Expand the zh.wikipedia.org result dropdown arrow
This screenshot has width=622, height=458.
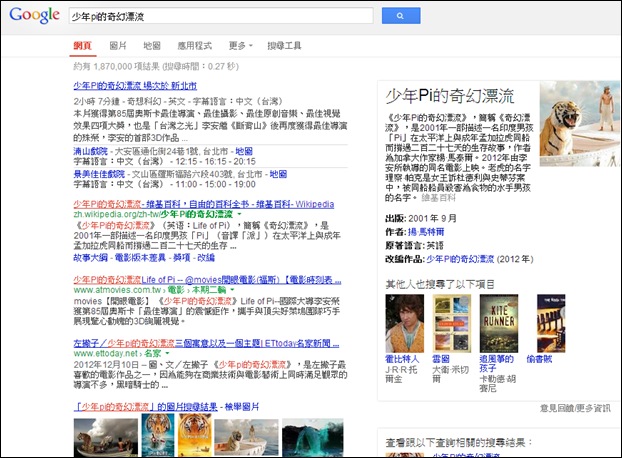[x=239, y=214]
